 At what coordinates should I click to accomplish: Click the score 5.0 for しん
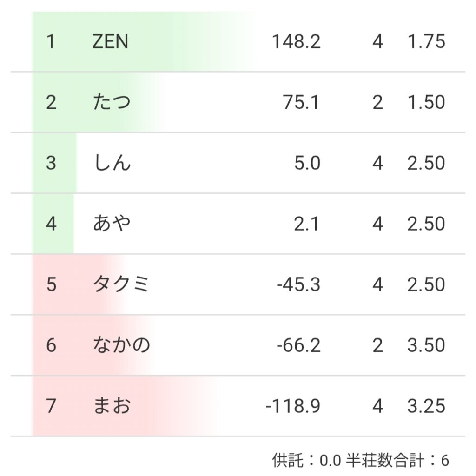(x=307, y=163)
